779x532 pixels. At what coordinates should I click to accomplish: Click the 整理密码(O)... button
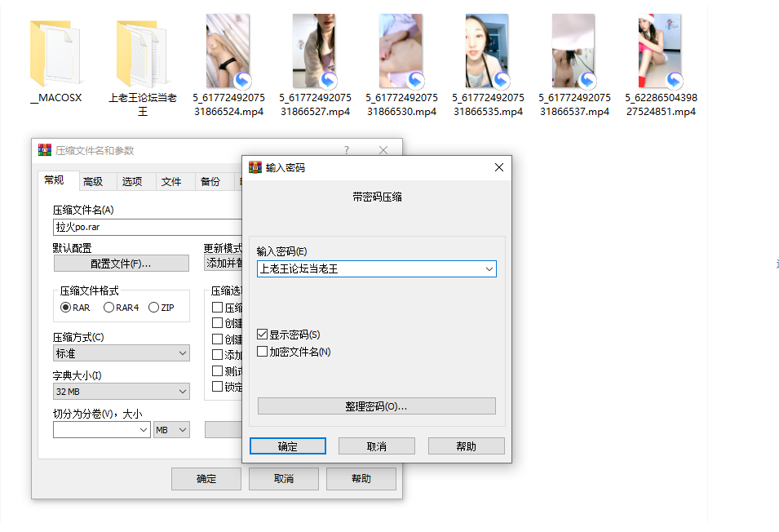tap(376, 406)
